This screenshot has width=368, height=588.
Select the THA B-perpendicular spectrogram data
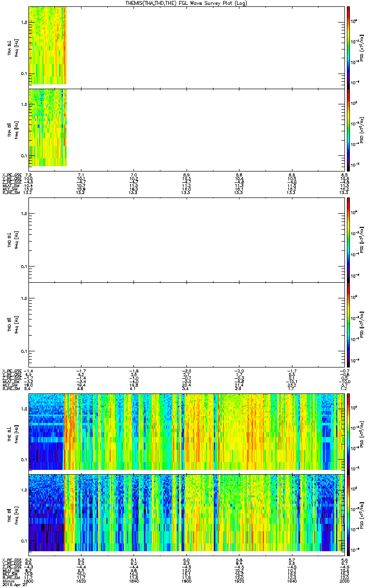[47, 46]
